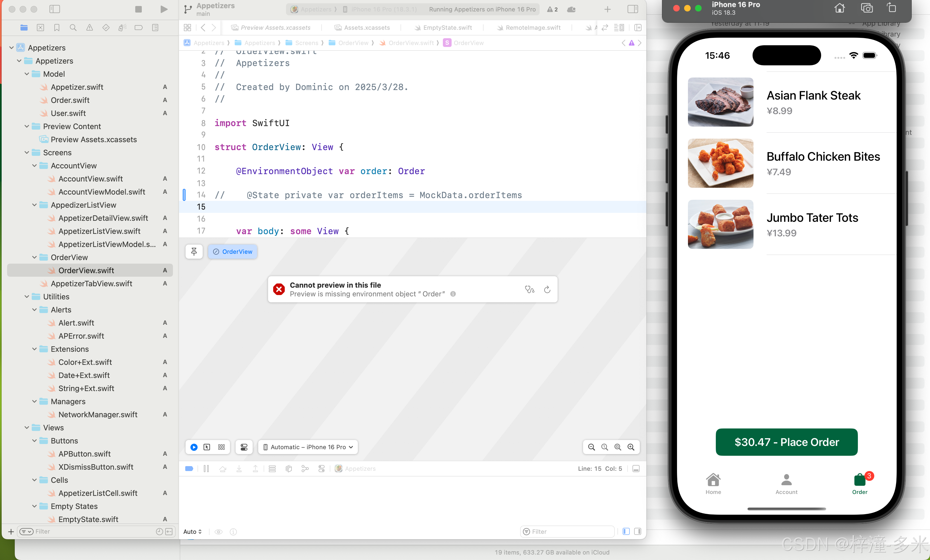930x560 pixels.
Task: Open preview variants grid icon
Action: coord(222,447)
